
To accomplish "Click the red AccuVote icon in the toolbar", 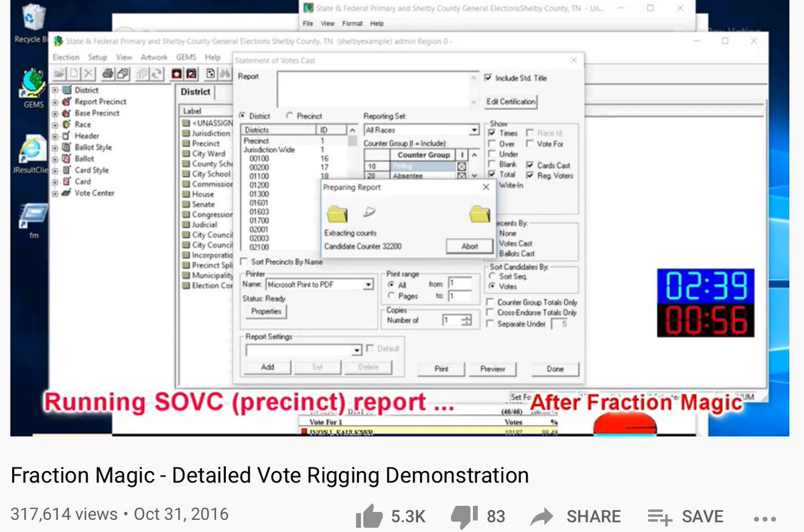I will pyautogui.click(x=176, y=74).
